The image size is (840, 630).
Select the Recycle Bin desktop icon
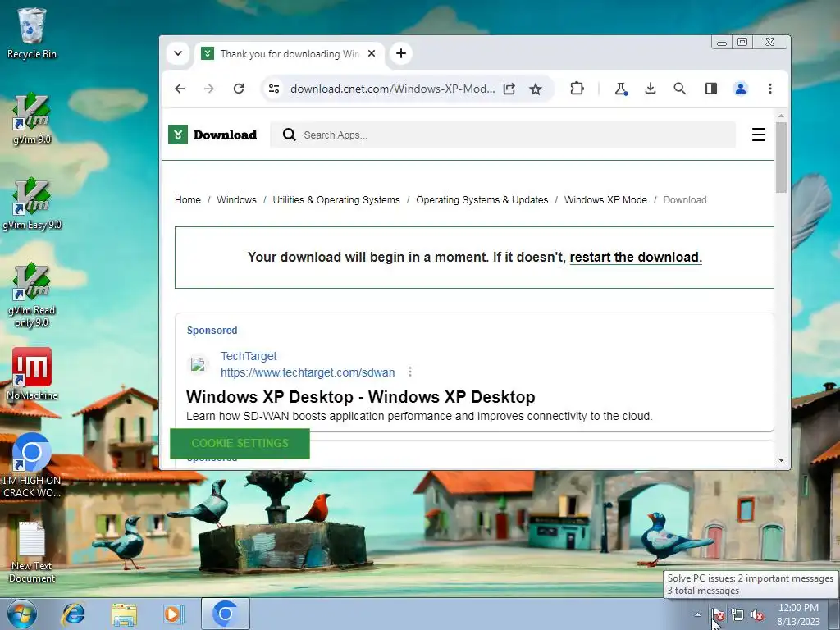[x=32, y=33]
